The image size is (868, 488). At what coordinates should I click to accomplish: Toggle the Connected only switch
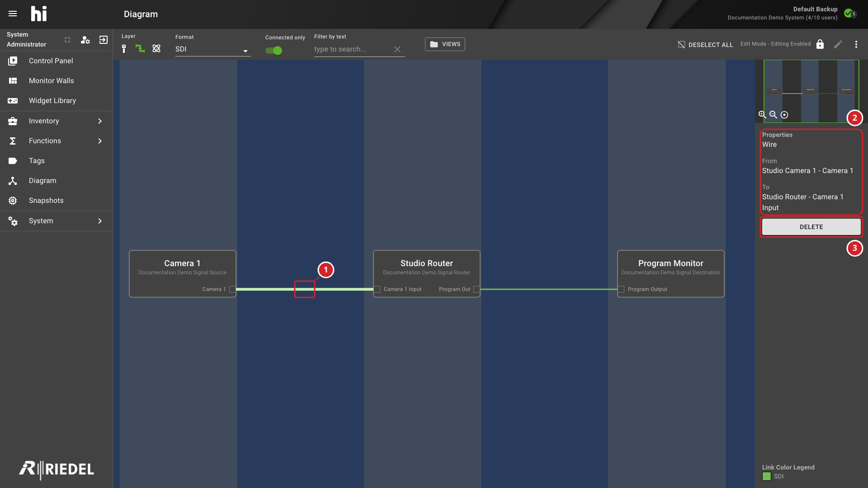tap(274, 51)
